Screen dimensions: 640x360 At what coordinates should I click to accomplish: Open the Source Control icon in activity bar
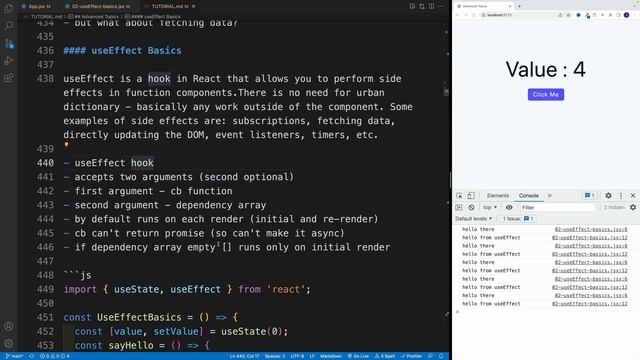click(x=9, y=43)
